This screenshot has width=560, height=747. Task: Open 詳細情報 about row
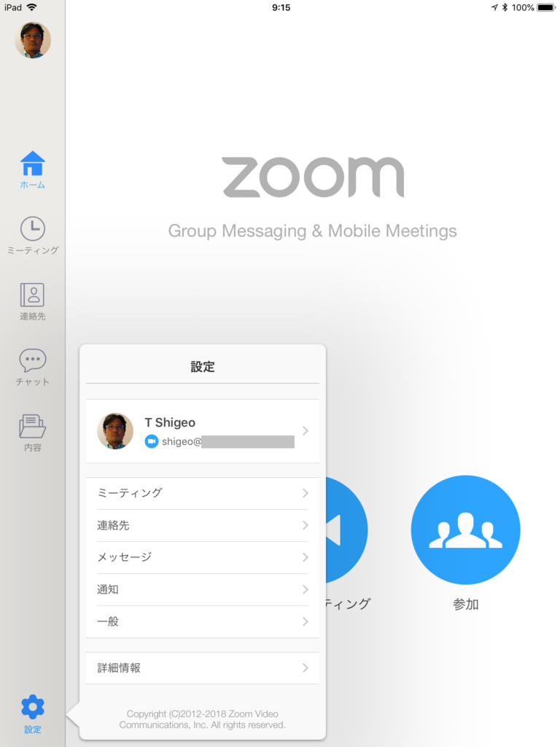tap(203, 668)
